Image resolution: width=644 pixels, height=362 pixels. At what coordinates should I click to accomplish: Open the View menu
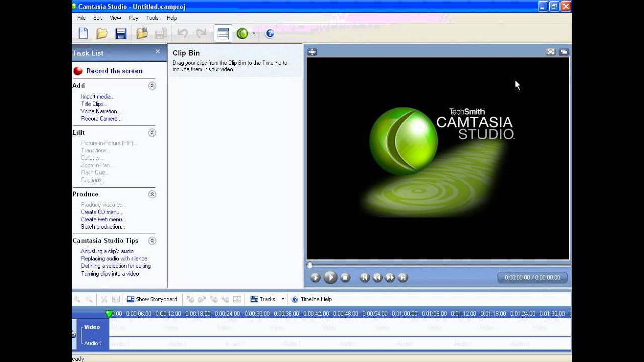point(116,18)
